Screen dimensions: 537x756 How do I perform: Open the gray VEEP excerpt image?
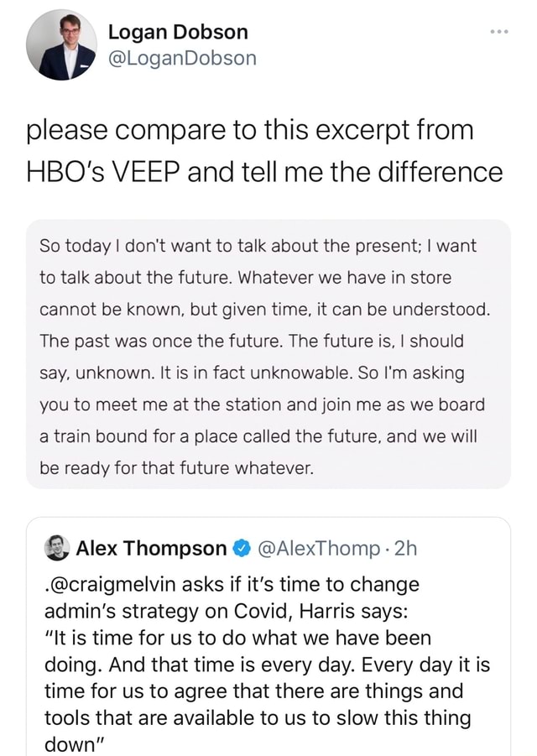tap(268, 354)
